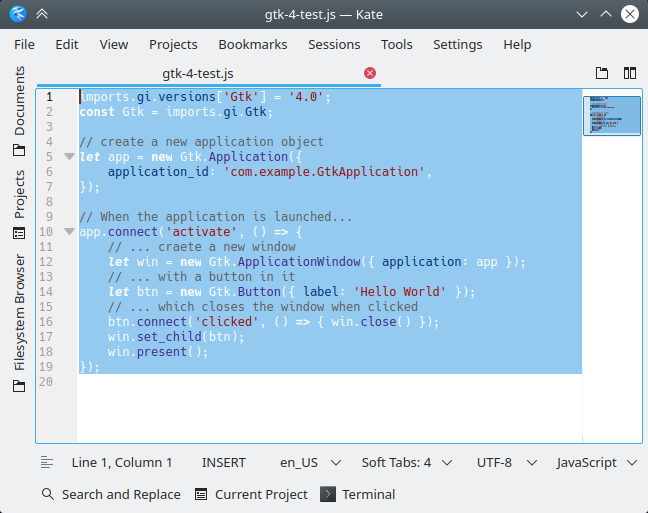Open the Documents sidebar panel
This screenshot has height=513, width=648.
[x=19, y=111]
